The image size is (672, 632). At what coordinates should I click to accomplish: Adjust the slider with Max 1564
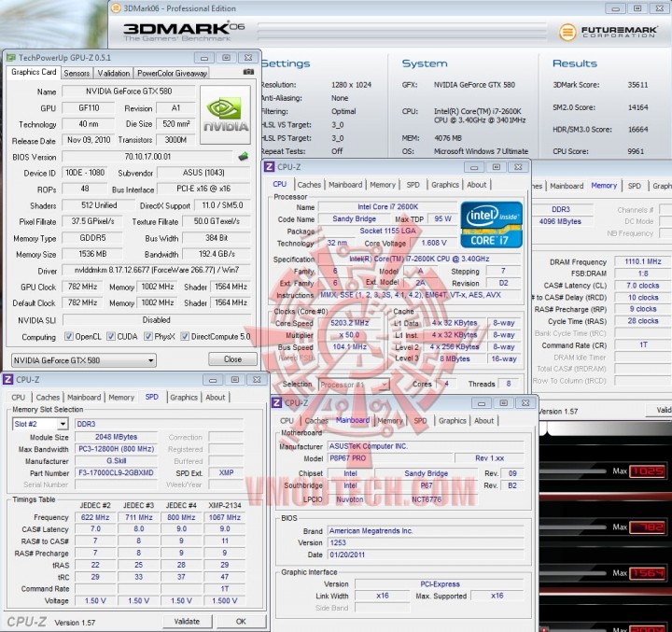point(573,573)
